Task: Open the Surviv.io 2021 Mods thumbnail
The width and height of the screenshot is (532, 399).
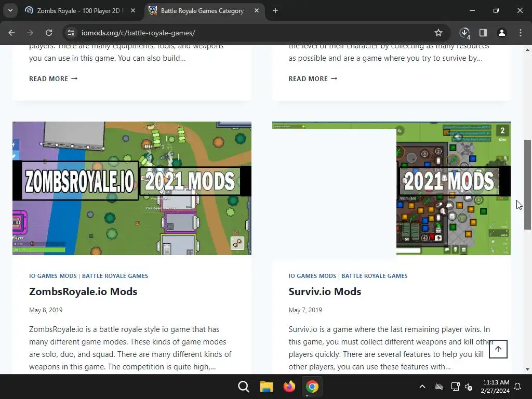Action: pos(391,188)
